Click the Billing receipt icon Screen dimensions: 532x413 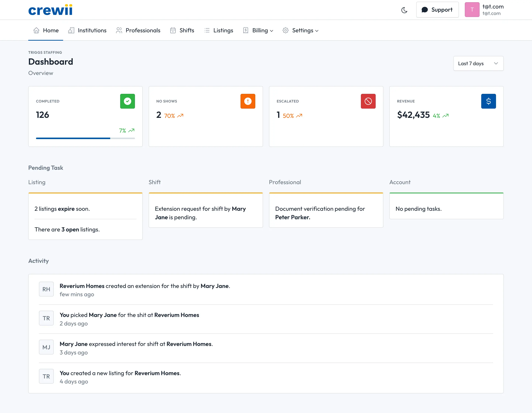[246, 30]
